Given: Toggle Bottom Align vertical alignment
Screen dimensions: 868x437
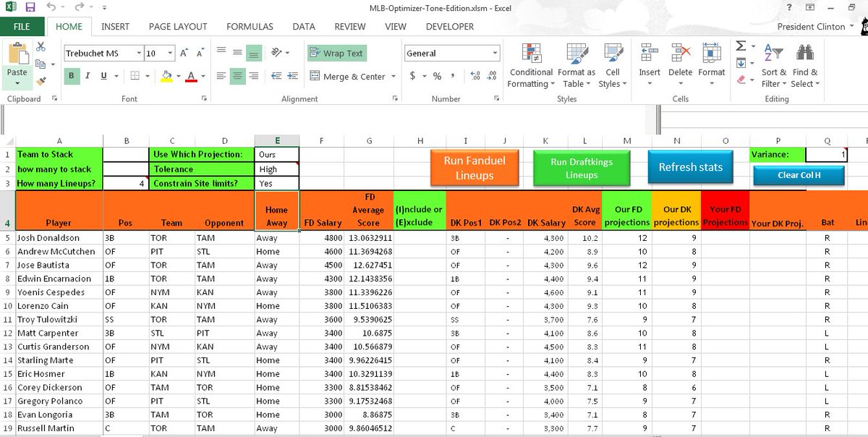Looking at the screenshot, I should [253, 53].
